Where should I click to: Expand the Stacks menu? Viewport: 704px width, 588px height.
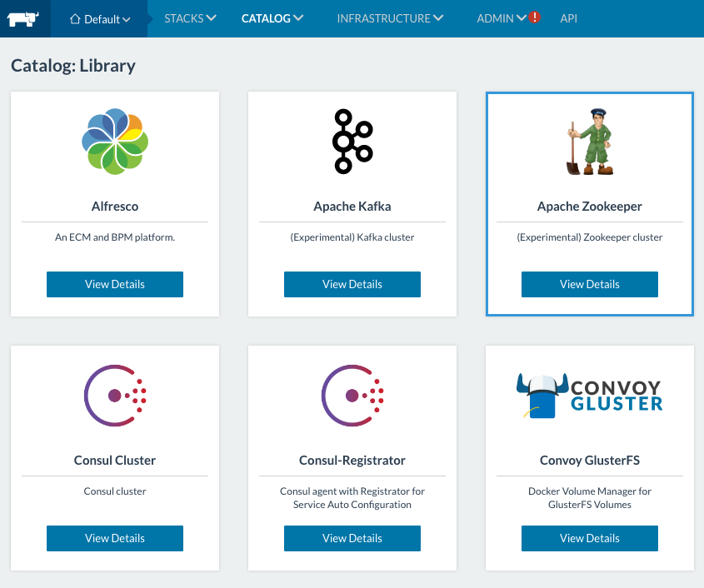[x=190, y=18]
